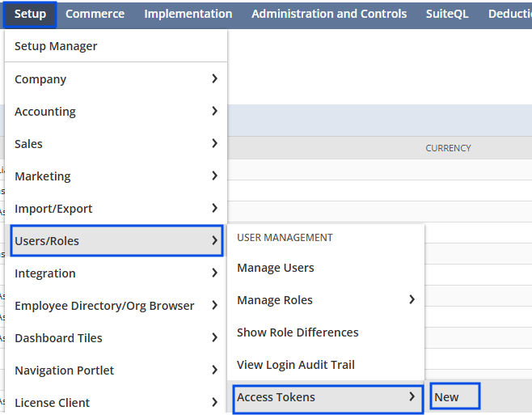Image resolution: width=532 pixels, height=415 pixels.
Task: Expand the Access Tokens chevron arrow
Action: point(412,396)
